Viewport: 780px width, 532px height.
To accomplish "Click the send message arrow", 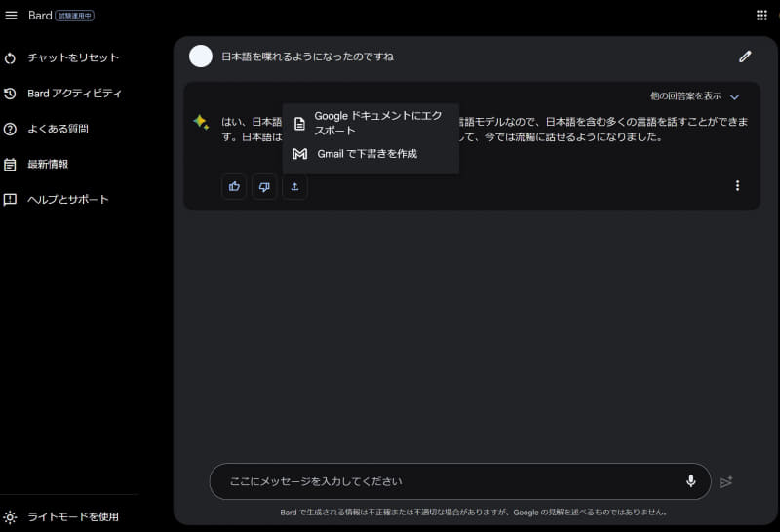I will 725,481.
